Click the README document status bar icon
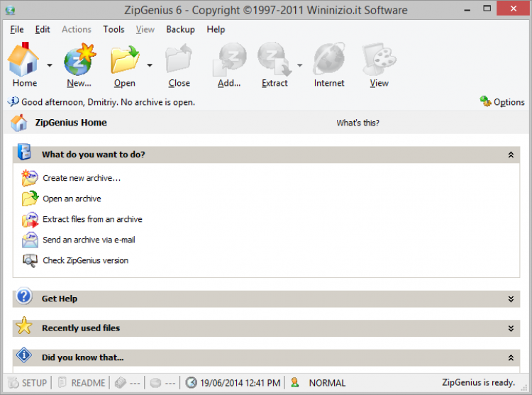This screenshot has width=532, height=395. click(x=62, y=382)
